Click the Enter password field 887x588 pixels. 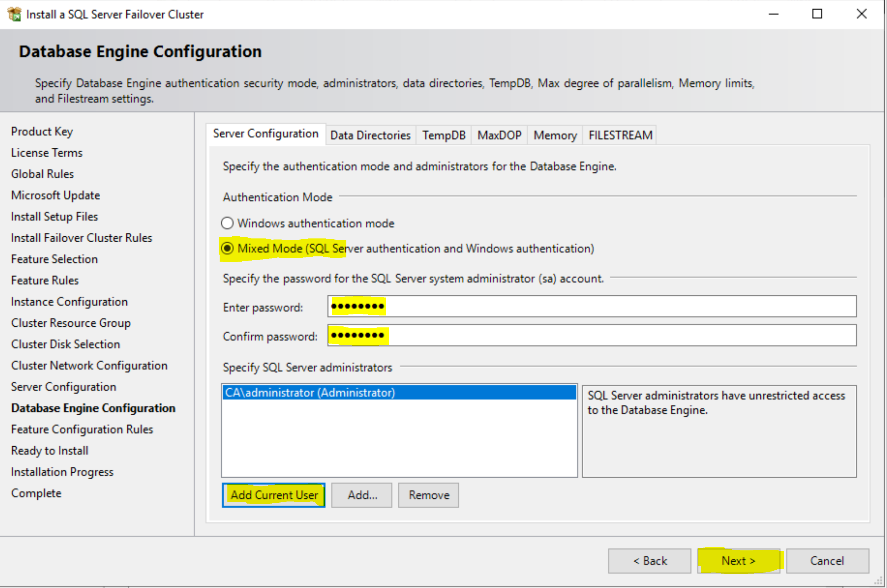591,306
